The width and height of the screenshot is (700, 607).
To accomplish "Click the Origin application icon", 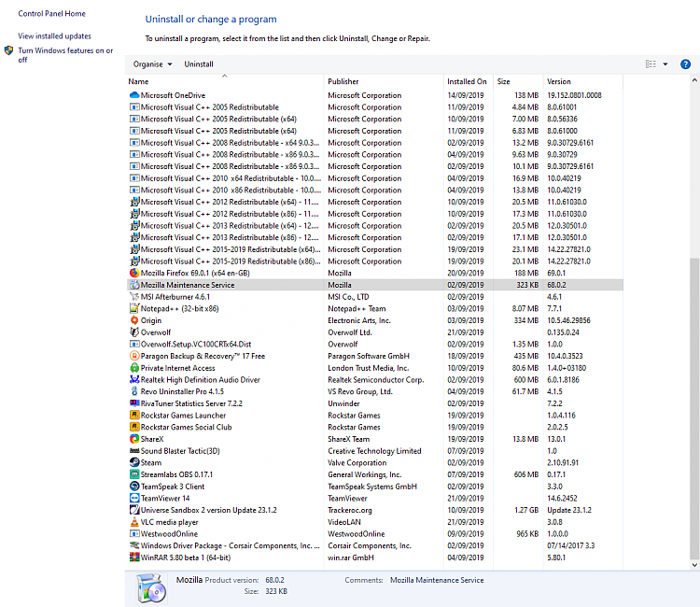I will click(x=133, y=320).
